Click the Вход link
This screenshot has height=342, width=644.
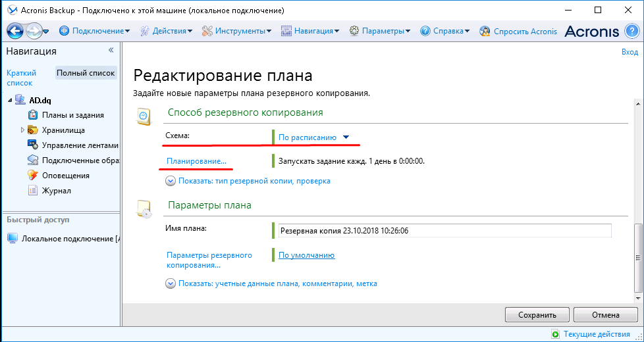(x=630, y=52)
